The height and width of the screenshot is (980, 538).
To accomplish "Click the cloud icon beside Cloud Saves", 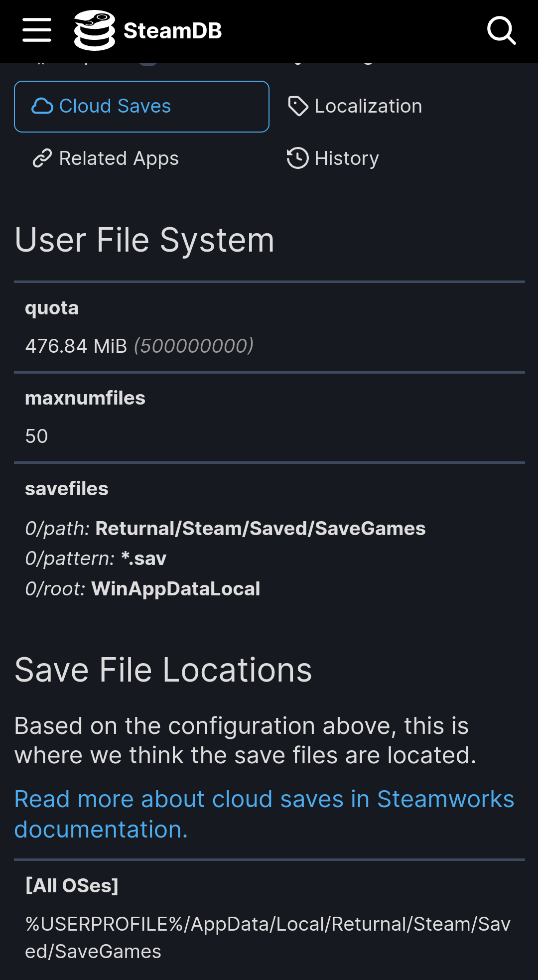I will tap(42, 106).
